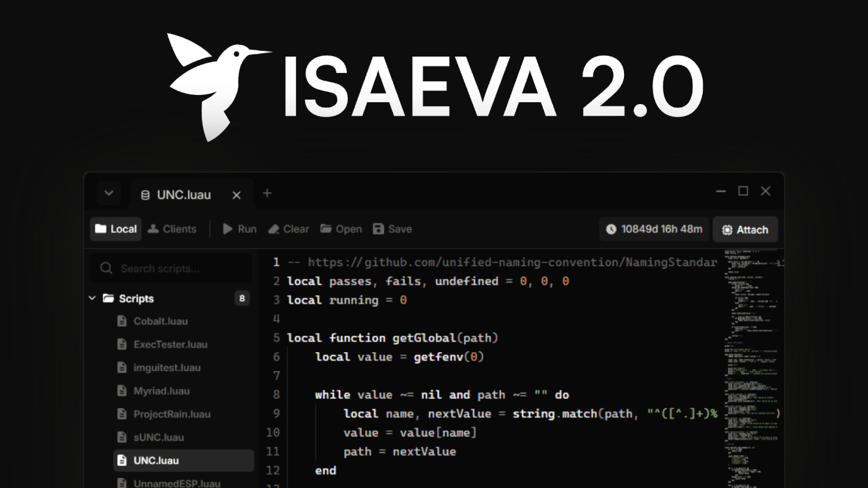Click the imguitest.luau file icon
This screenshot has height=488, width=868.
click(122, 368)
